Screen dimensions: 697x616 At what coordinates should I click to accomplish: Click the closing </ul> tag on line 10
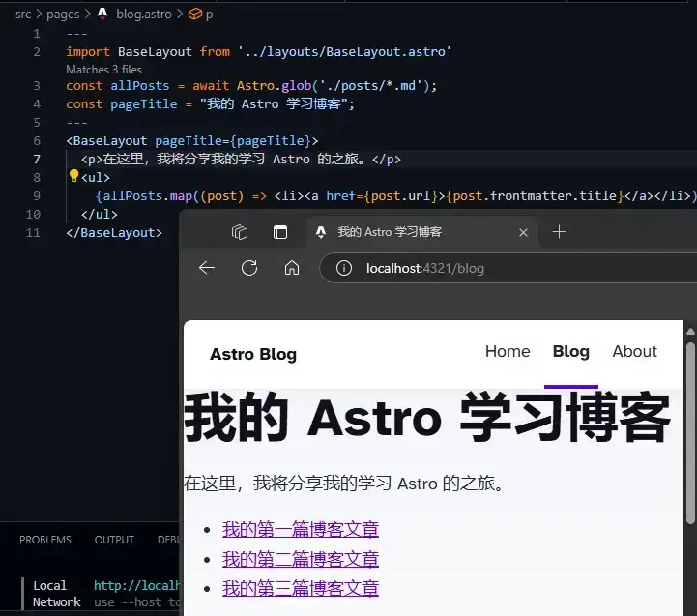point(100,215)
